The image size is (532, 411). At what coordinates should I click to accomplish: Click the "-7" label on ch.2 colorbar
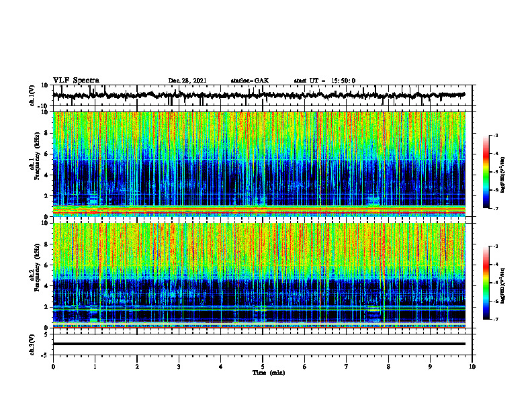(x=496, y=319)
